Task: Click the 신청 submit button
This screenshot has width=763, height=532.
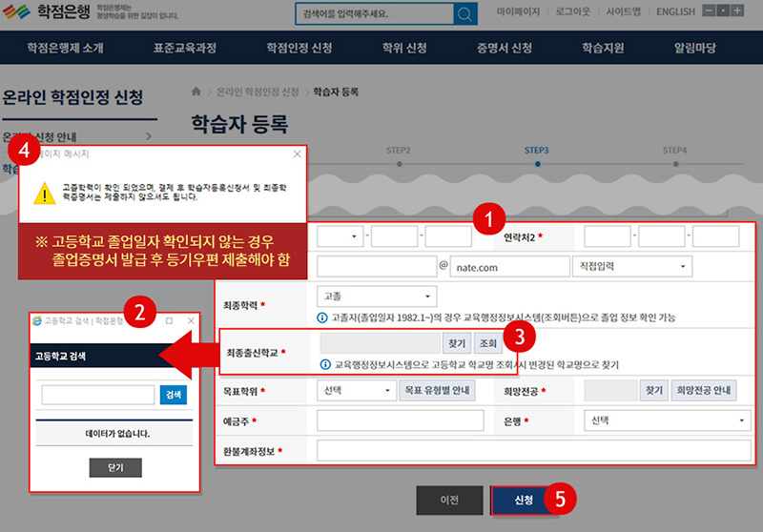Action: [x=523, y=500]
